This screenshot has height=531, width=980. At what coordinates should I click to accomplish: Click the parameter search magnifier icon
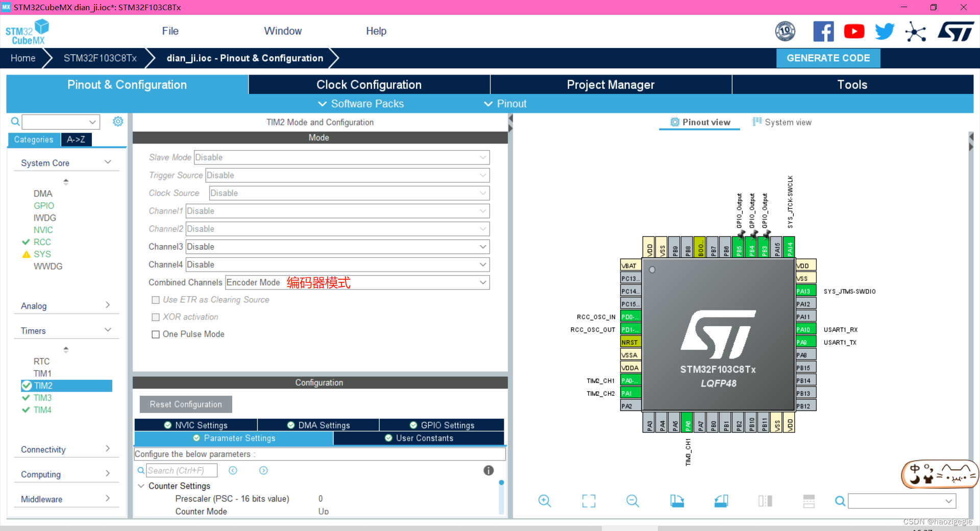(x=141, y=470)
